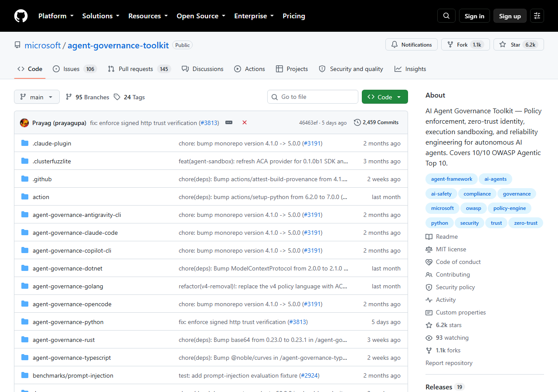Open the main branch selector dropdown

point(37,97)
